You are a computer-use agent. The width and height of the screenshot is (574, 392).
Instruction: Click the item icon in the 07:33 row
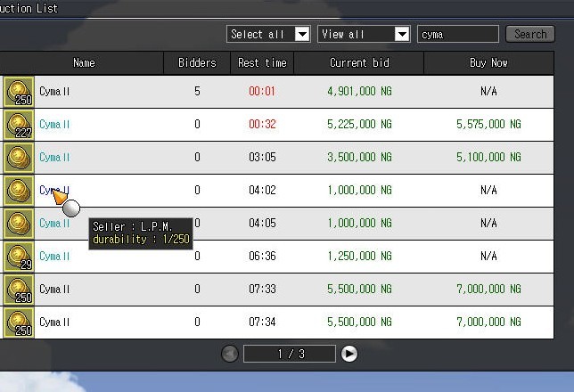pos(18,290)
